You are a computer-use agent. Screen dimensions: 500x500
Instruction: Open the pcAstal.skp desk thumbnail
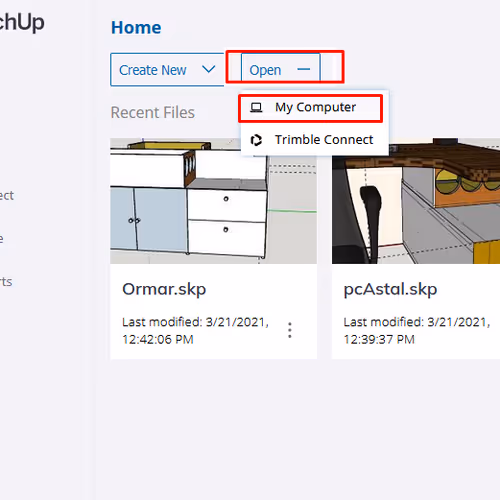click(x=416, y=201)
